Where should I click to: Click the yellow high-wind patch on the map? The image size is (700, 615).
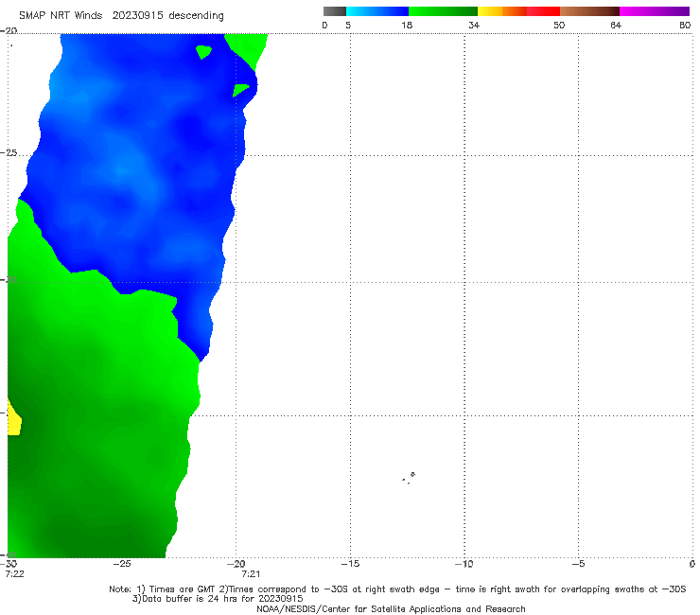pos(14,422)
